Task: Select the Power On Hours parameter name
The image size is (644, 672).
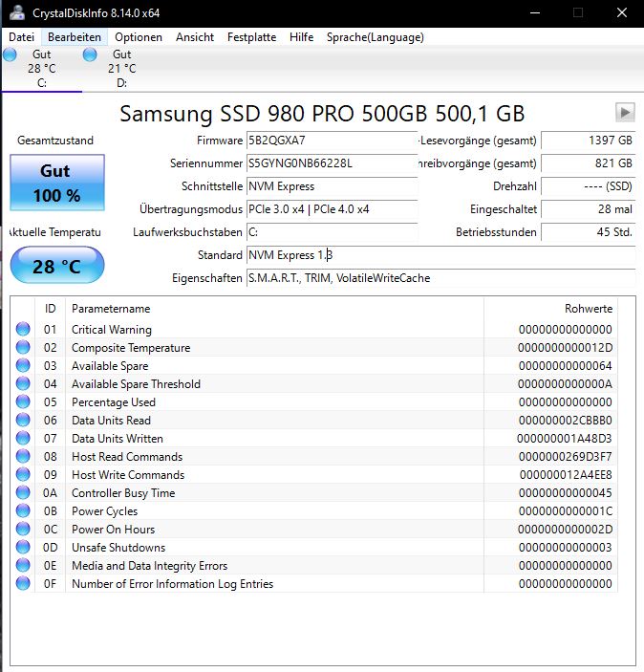Action: [x=113, y=530]
